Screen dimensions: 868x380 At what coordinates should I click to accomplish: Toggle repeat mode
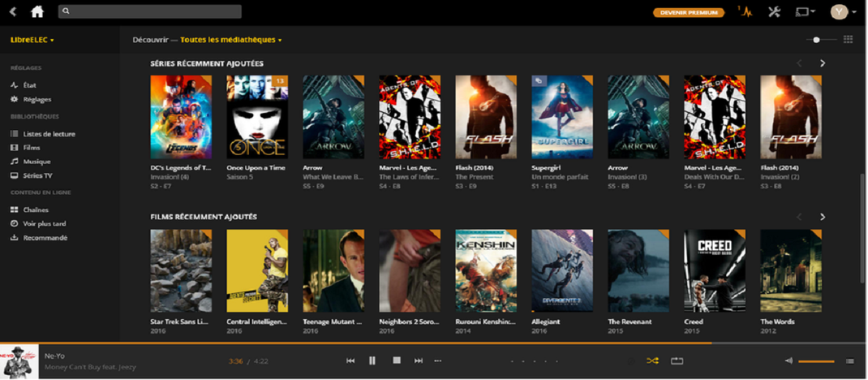[x=677, y=361]
